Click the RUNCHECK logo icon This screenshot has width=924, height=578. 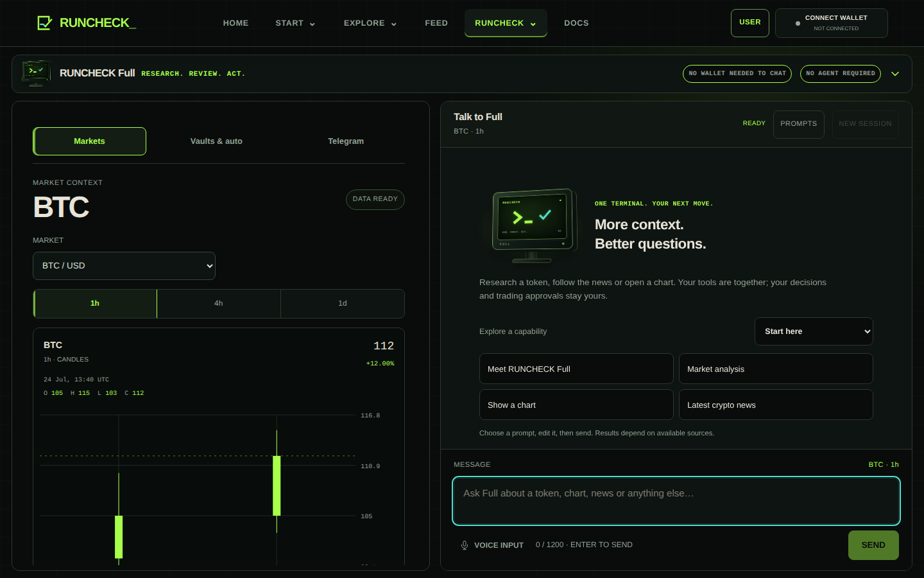click(x=44, y=23)
